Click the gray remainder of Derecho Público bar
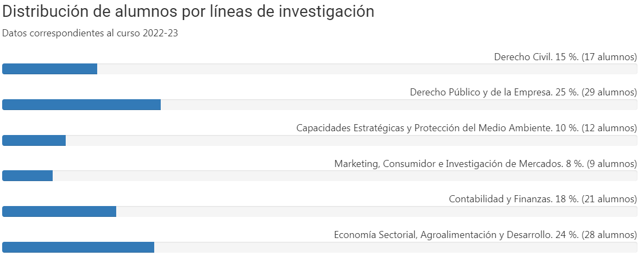This screenshot has height=257, width=644. (399, 105)
